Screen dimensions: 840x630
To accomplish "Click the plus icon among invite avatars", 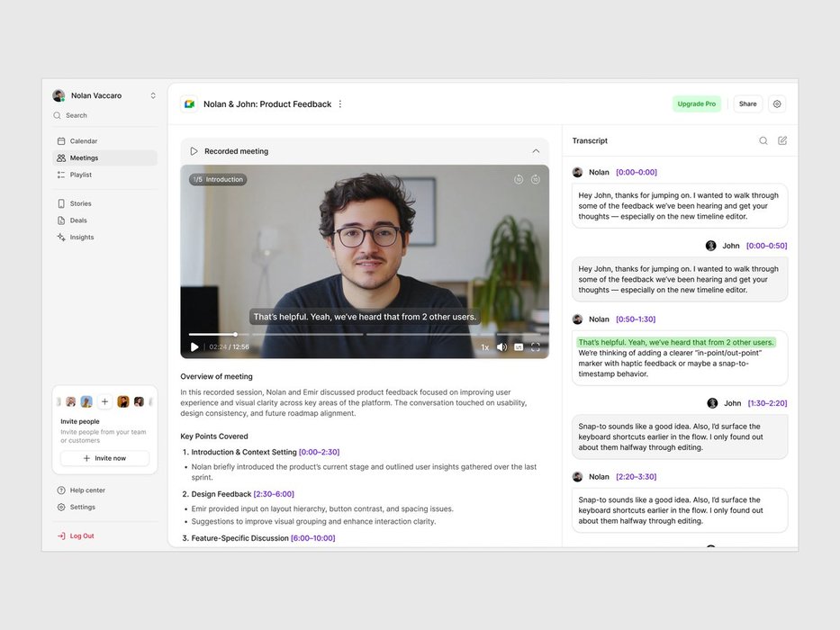I will [x=105, y=401].
